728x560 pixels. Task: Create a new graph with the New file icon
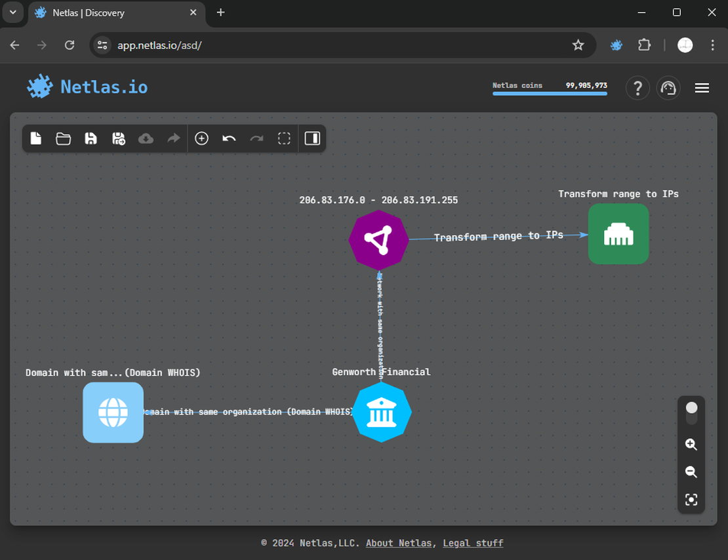click(x=35, y=138)
